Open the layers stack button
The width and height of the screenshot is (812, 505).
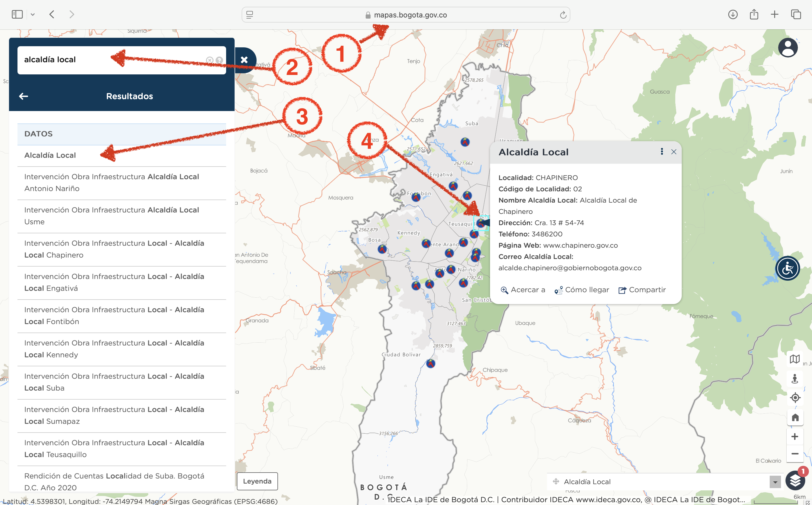[x=795, y=480]
